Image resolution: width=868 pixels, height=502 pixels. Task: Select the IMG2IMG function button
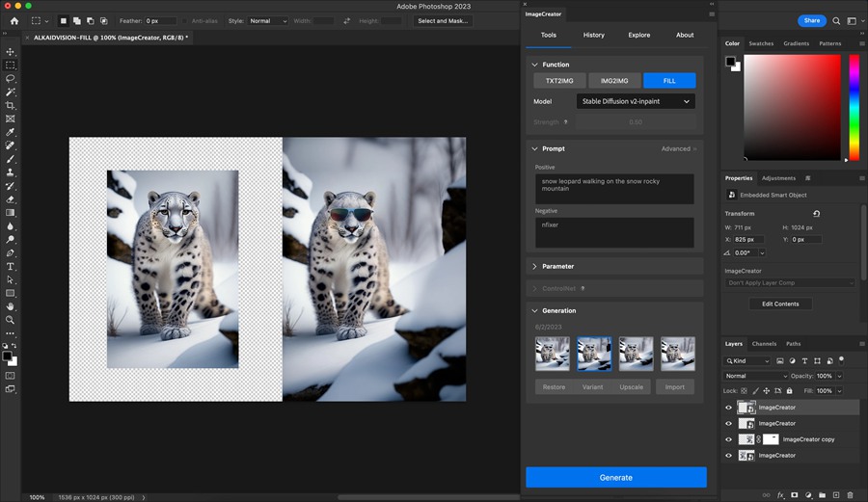[614, 81]
